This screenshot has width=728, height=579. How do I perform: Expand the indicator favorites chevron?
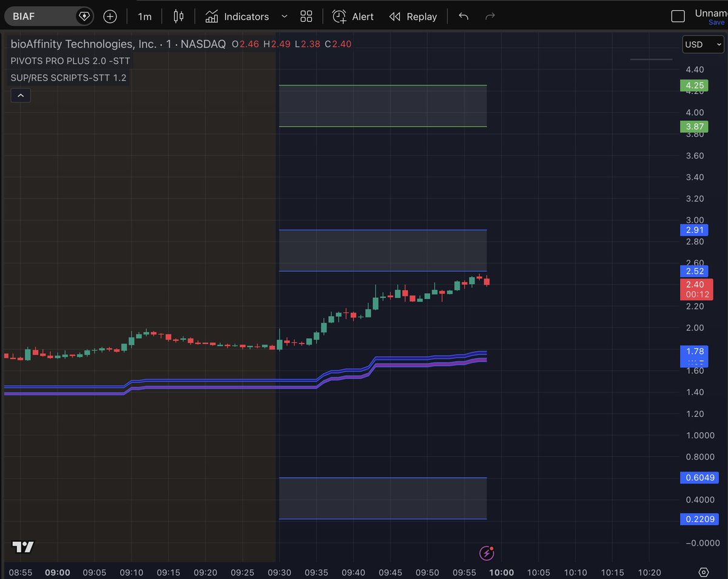pos(285,16)
